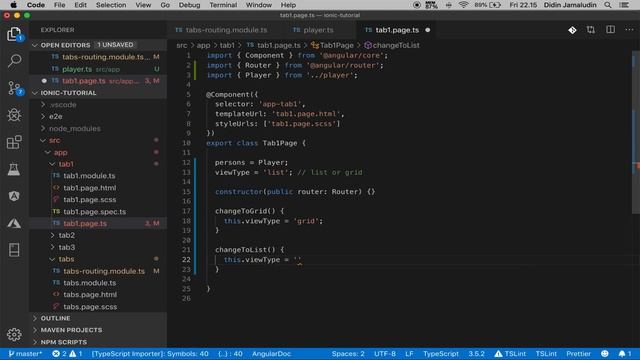Open the Explorer view in activity bar
This screenshot has height=360, width=640.
click(x=14, y=34)
